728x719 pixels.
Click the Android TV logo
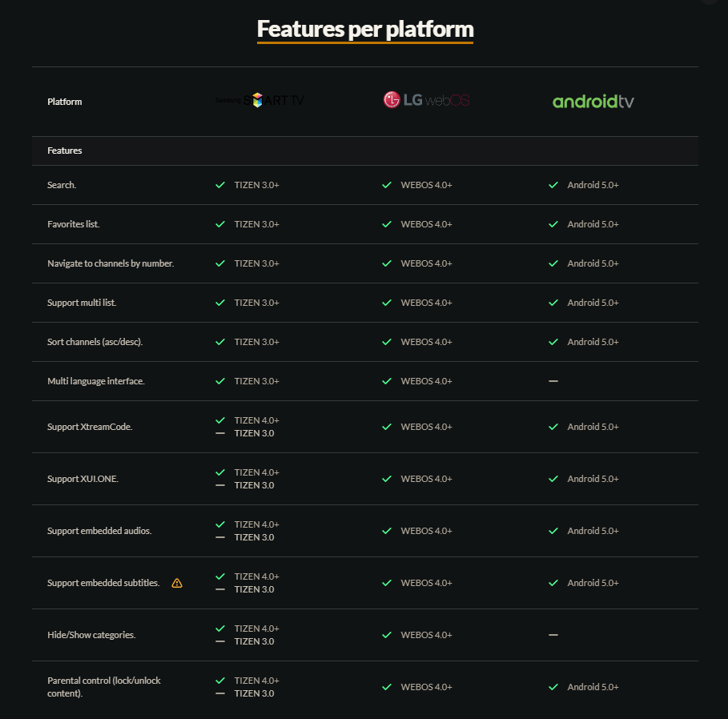(593, 101)
